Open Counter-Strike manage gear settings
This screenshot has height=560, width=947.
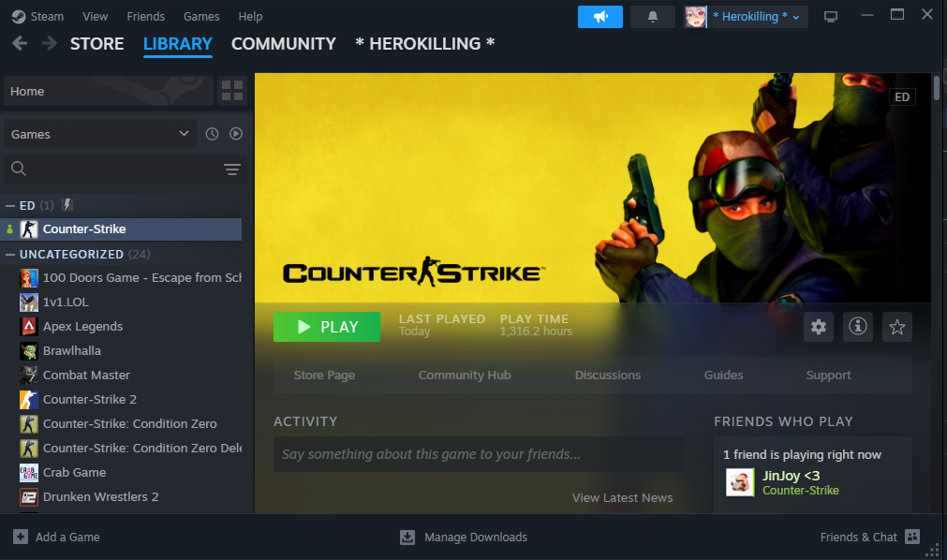point(819,327)
